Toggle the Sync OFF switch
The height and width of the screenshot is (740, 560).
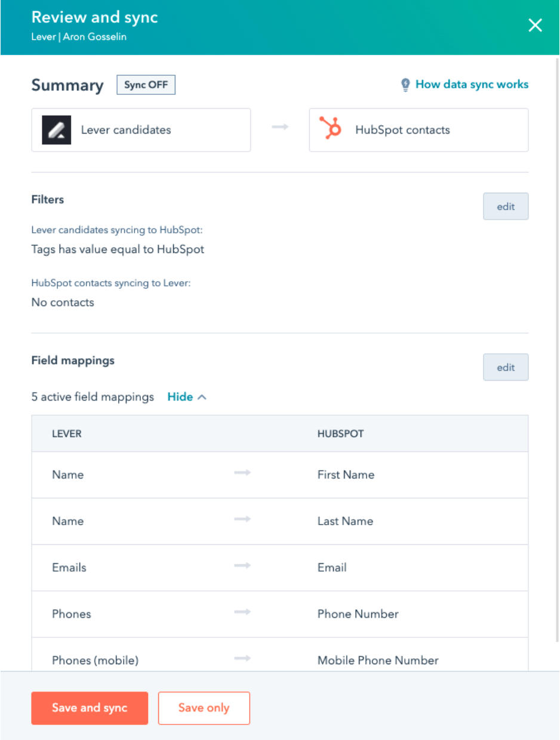pyautogui.click(x=146, y=84)
